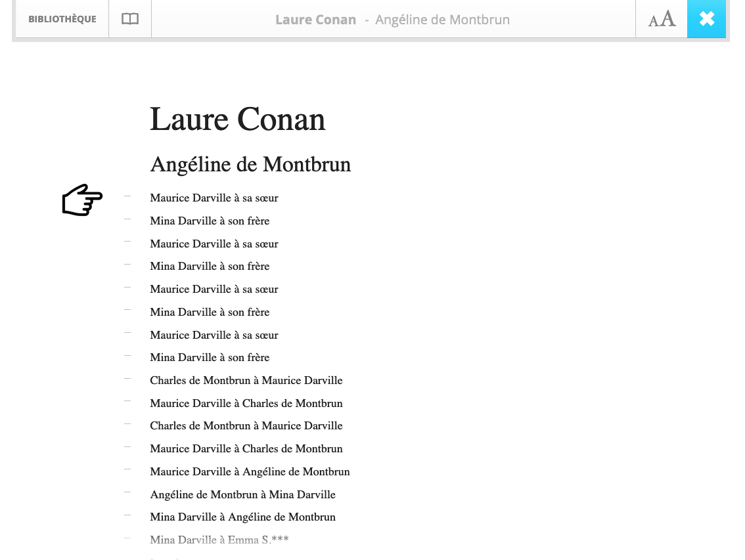Viewport: 745px width, 560px height.
Task: Return to the Bibliothèque
Action: point(62,19)
